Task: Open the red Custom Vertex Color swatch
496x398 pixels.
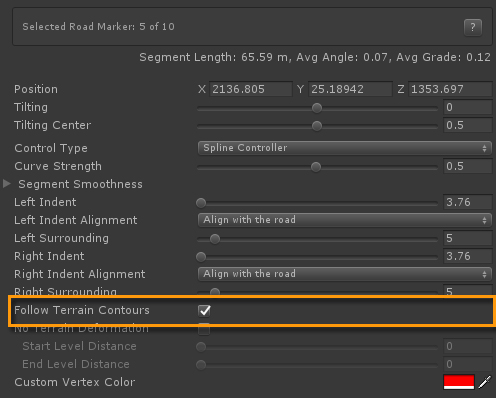Action: click(459, 382)
